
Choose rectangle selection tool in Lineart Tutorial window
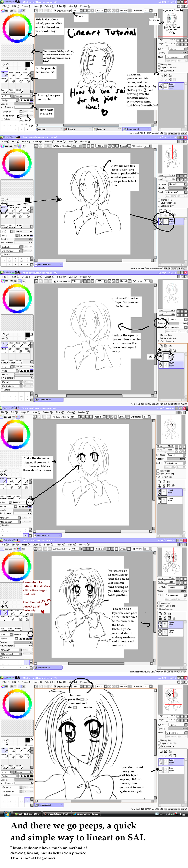coord(3,64)
